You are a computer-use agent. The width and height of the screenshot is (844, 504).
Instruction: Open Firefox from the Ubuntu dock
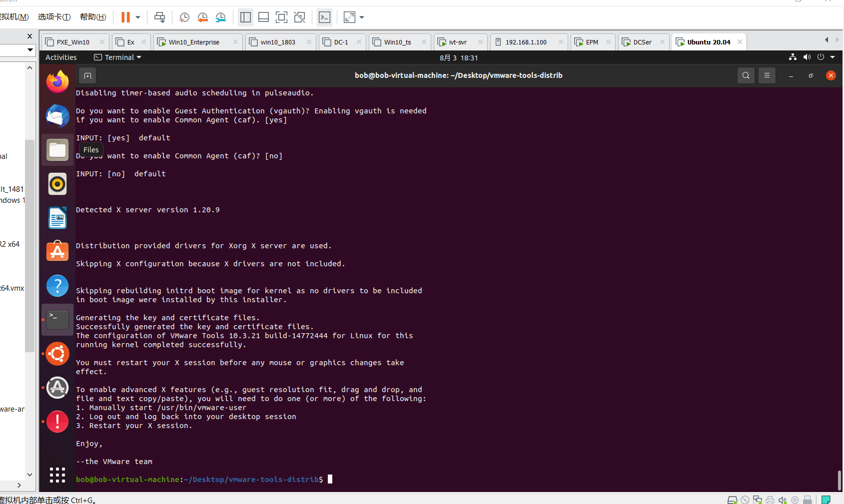pyautogui.click(x=57, y=81)
